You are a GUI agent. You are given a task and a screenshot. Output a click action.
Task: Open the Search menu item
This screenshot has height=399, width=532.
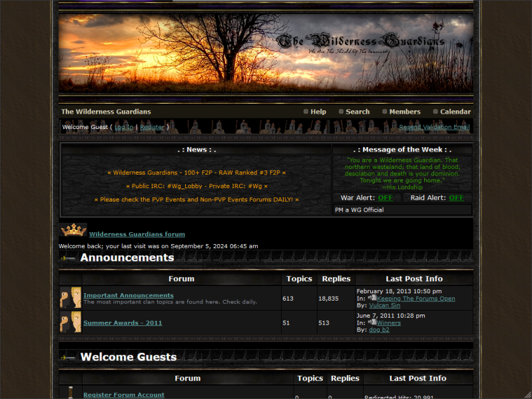(357, 112)
